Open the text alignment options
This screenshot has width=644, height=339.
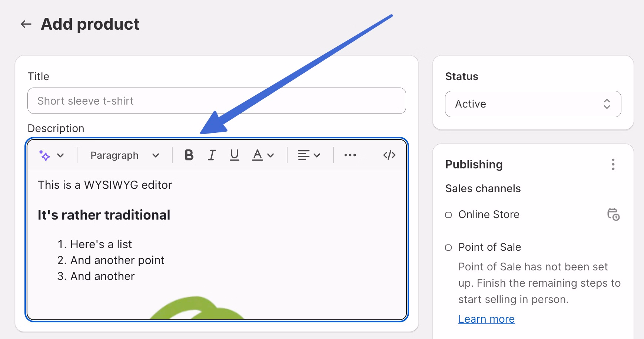(x=309, y=155)
